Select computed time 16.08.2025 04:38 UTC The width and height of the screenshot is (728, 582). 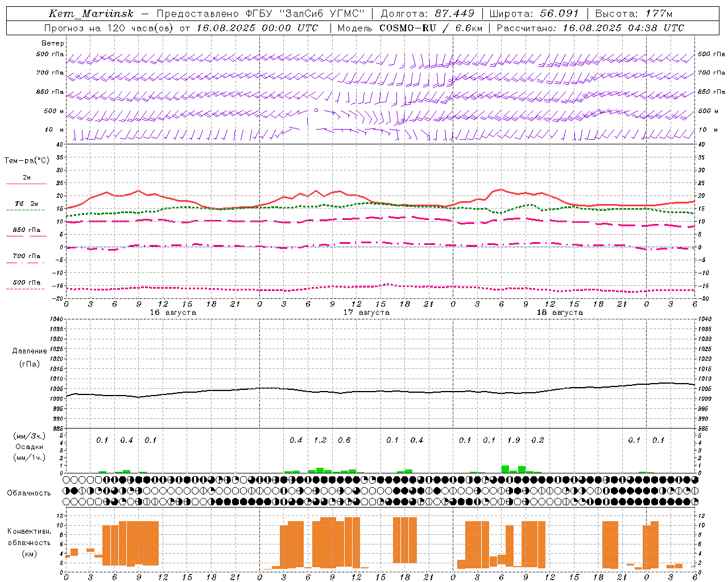(x=623, y=28)
